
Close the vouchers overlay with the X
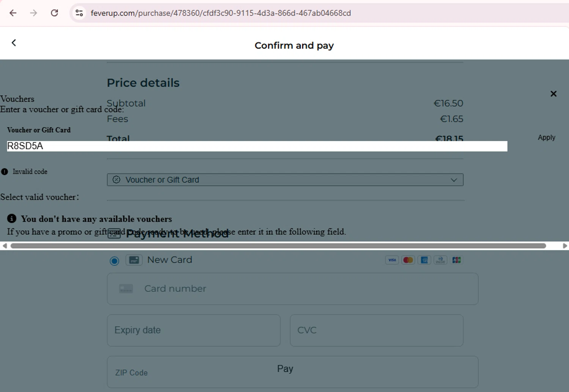(x=553, y=94)
